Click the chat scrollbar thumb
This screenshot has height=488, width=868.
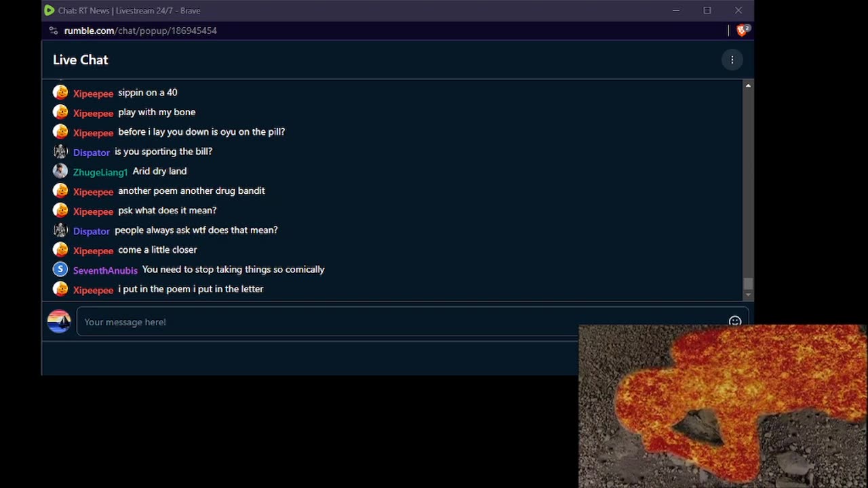click(x=748, y=283)
